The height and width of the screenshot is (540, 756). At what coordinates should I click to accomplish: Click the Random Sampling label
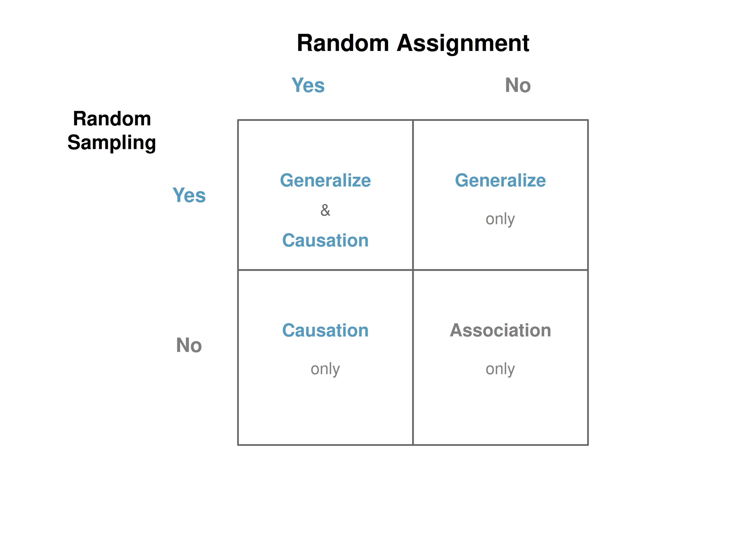point(112,131)
